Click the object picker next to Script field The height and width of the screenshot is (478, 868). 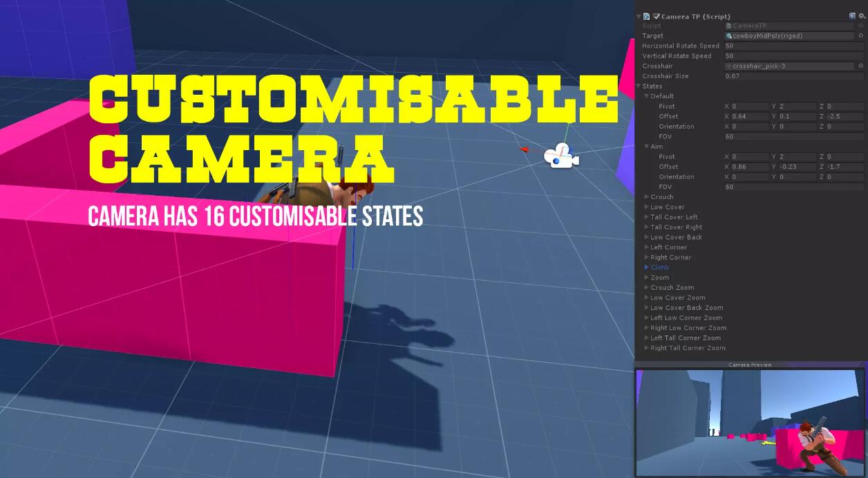click(x=861, y=26)
